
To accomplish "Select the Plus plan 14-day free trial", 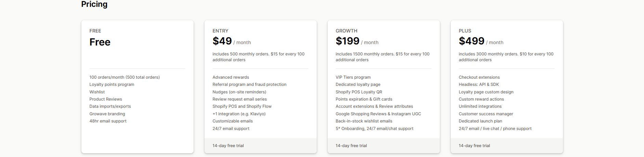I will click(x=474, y=146).
